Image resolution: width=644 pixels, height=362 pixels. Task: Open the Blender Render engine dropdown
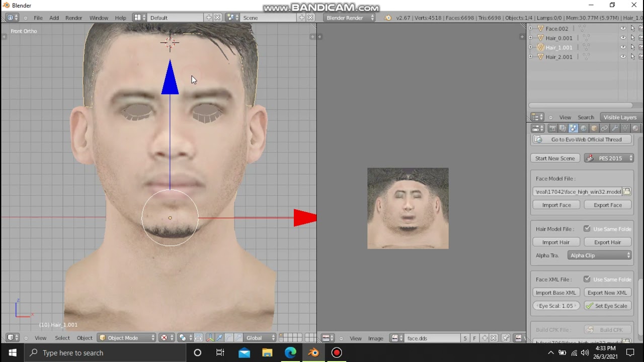coord(350,18)
